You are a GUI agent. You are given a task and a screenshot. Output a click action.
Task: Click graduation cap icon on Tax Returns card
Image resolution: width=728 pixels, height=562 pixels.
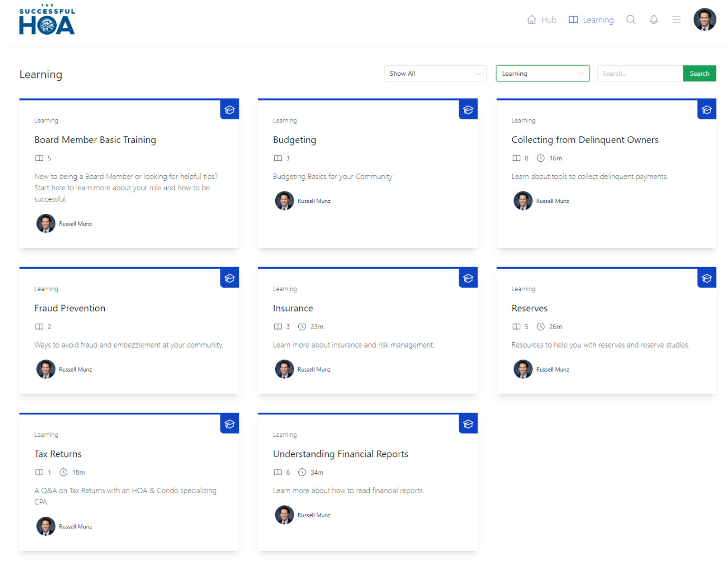pyautogui.click(x=229, y=424)
